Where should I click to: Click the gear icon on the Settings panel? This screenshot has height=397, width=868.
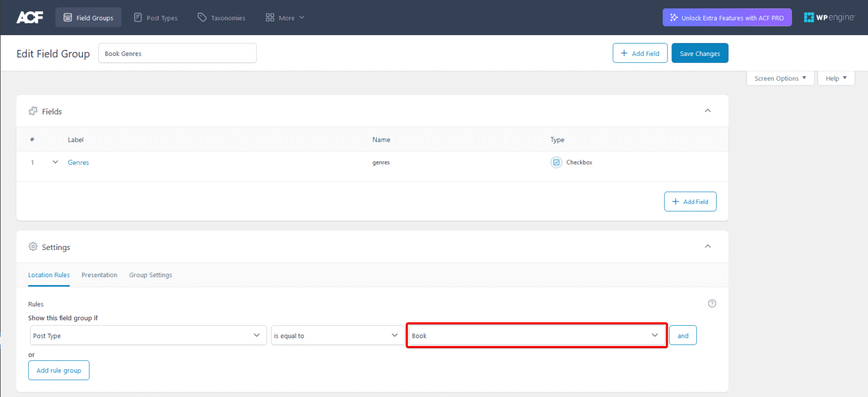[33, 247]
